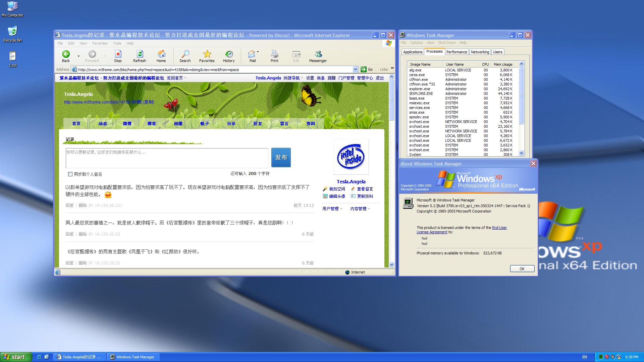Switch to Applications tab in Task Manager
Image resolution: width=644 pixels, height=362 pixels.
click(x=413, y=52)
